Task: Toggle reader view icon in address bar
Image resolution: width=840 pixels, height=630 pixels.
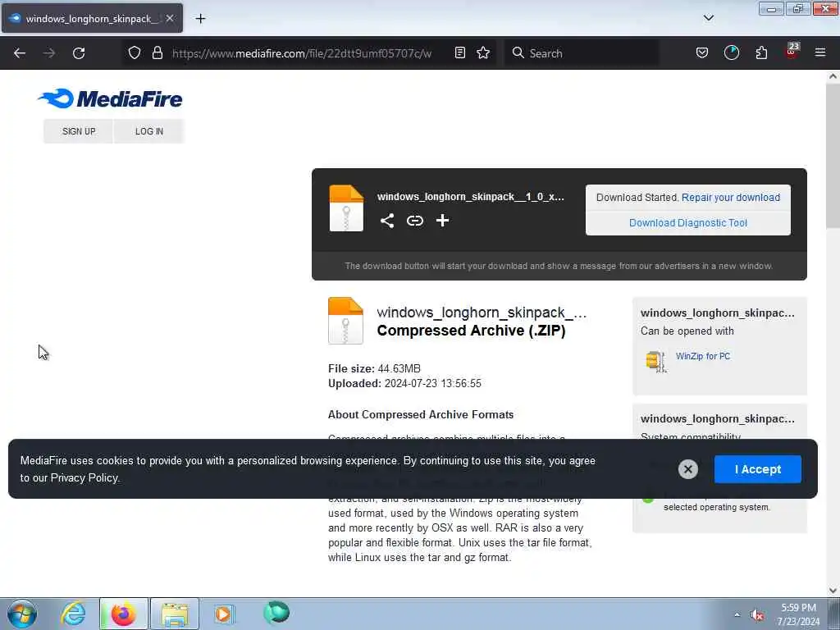Action: (x=459, y=52)
